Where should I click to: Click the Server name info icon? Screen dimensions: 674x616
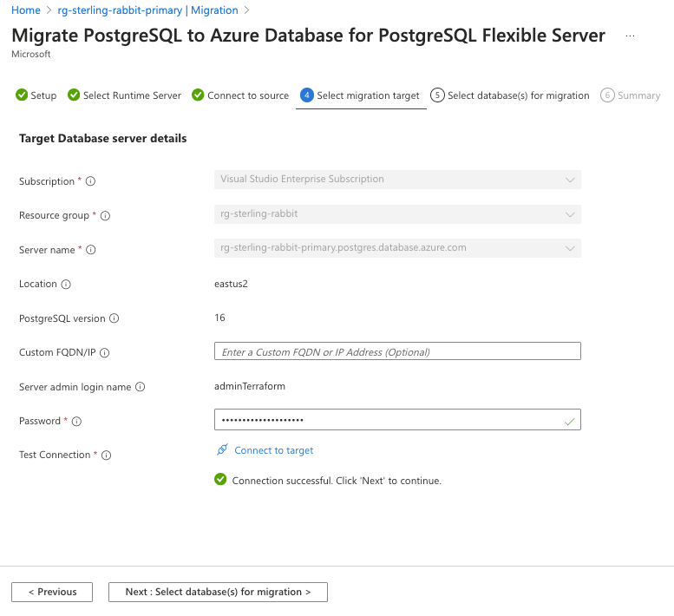coord(91,250)
